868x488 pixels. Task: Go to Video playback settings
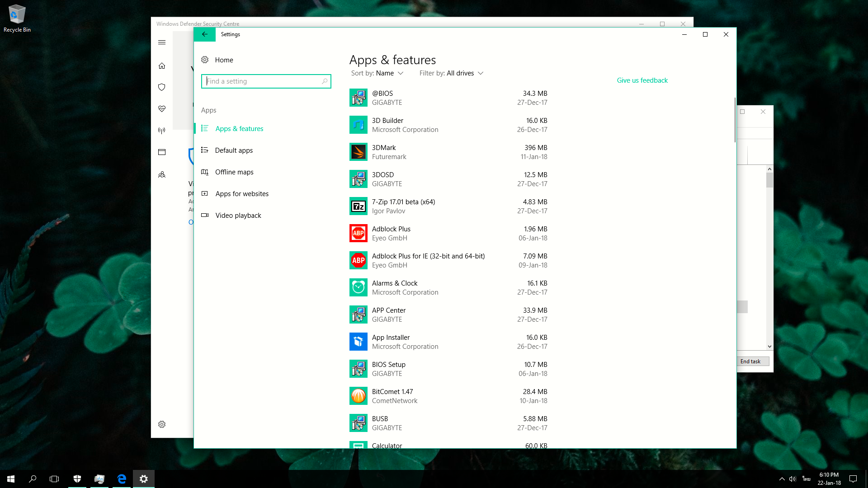point(238,216)
